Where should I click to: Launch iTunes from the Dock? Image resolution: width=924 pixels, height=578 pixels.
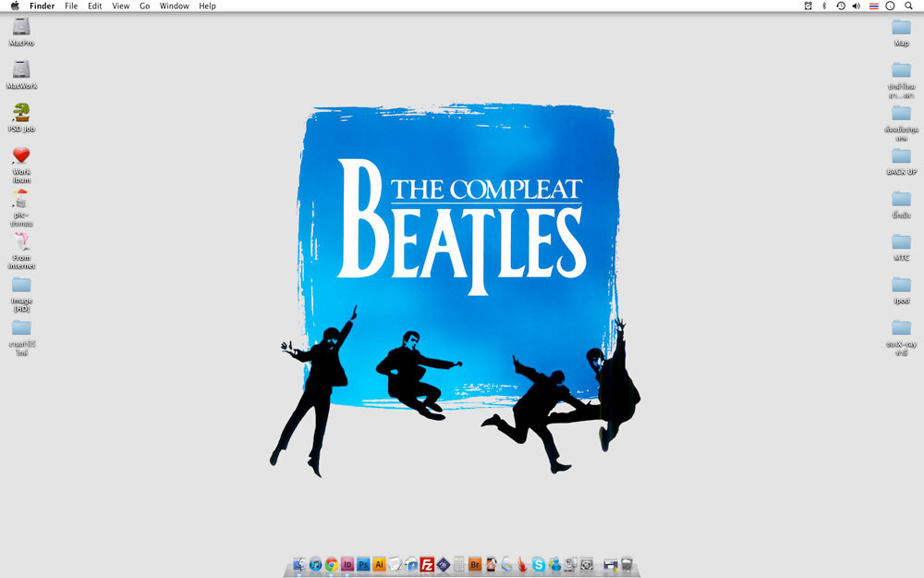pos(315,564)
